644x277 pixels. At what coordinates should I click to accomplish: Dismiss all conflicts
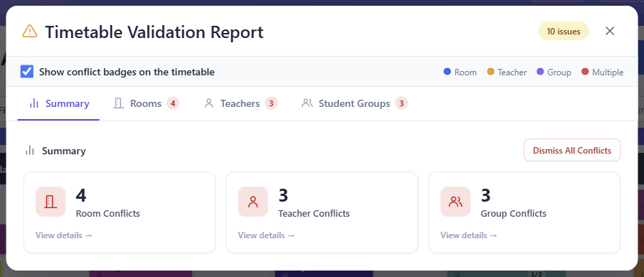click(572, 150)
